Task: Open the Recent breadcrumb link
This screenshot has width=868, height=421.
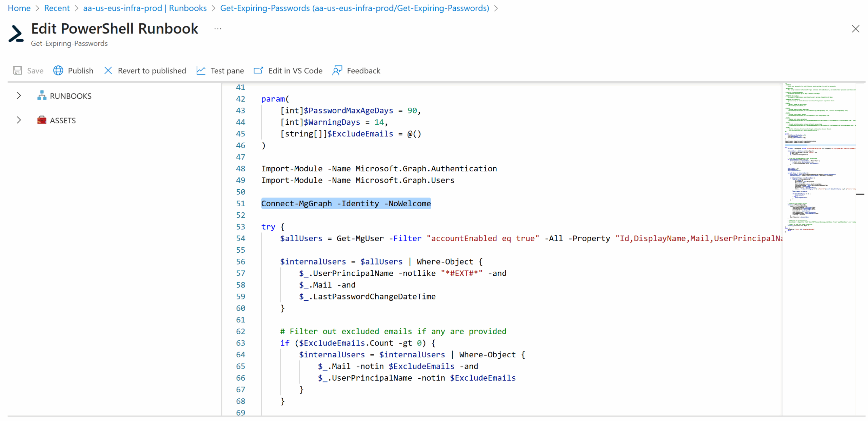Action: pyautogui.click(x=56, y=8)
